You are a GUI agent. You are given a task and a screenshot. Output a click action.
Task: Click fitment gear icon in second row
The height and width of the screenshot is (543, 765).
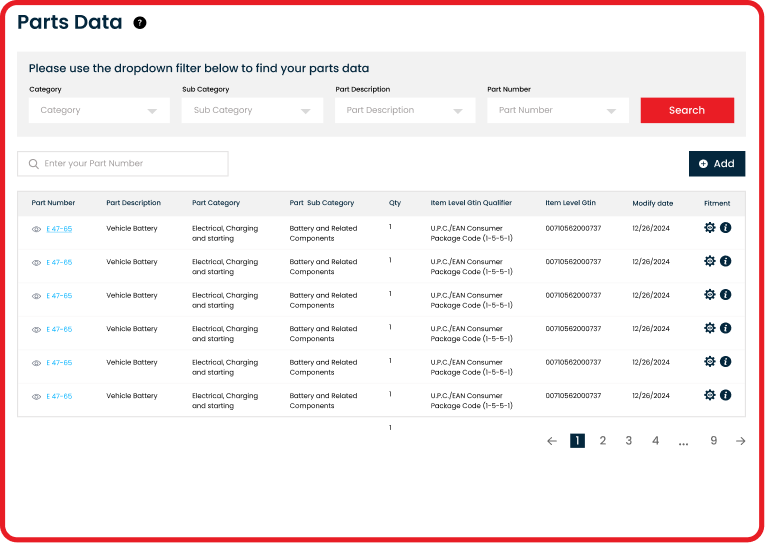point(709,261)
